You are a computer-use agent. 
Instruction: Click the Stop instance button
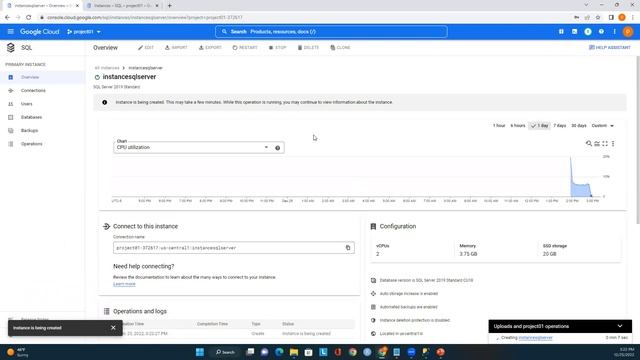(x=278, y=48)
